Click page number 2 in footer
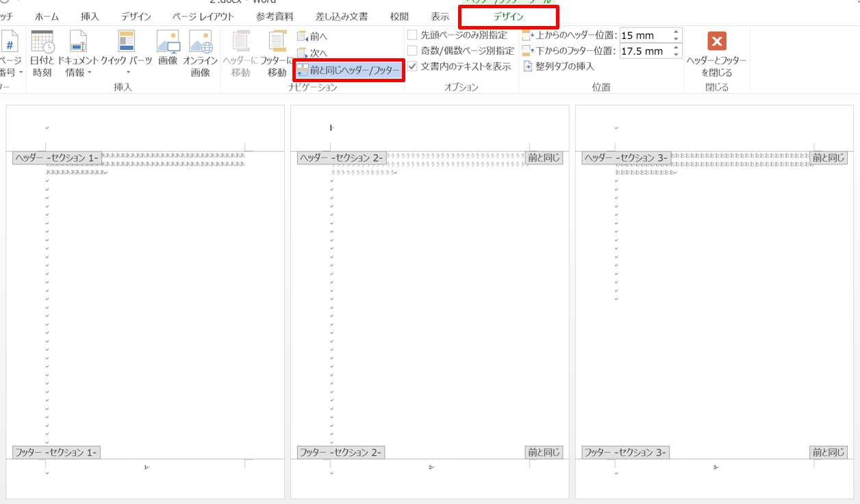 [x=431, y=467]
